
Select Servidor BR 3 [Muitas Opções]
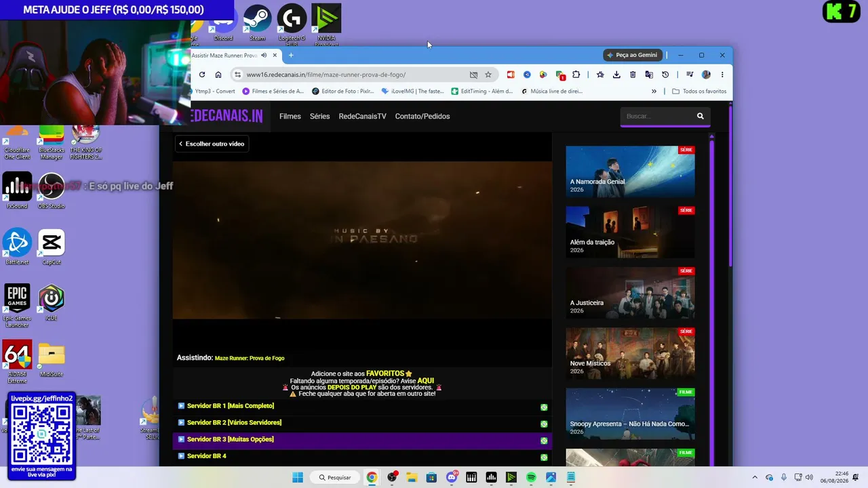coord(362,440)
